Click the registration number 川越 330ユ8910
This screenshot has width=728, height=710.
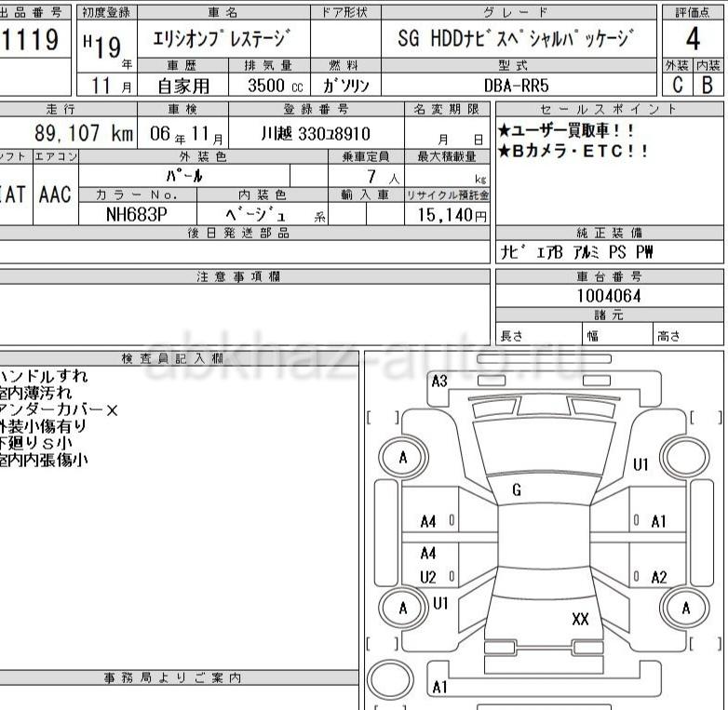[x=316, y=134]
